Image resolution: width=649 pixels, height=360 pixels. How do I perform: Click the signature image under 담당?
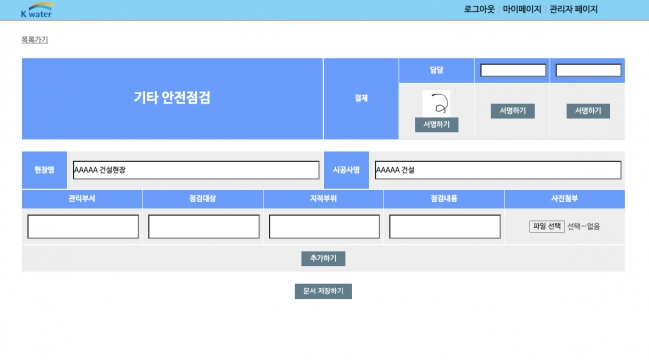(436, 103)
